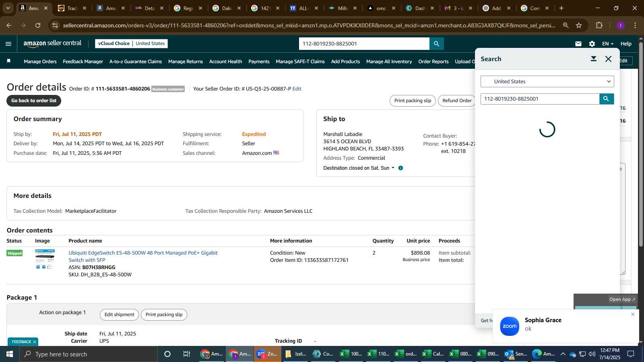Open A-to-z Guarantee Claims menu item
This screenshot has width=644, height=362.
coord(136,62)
